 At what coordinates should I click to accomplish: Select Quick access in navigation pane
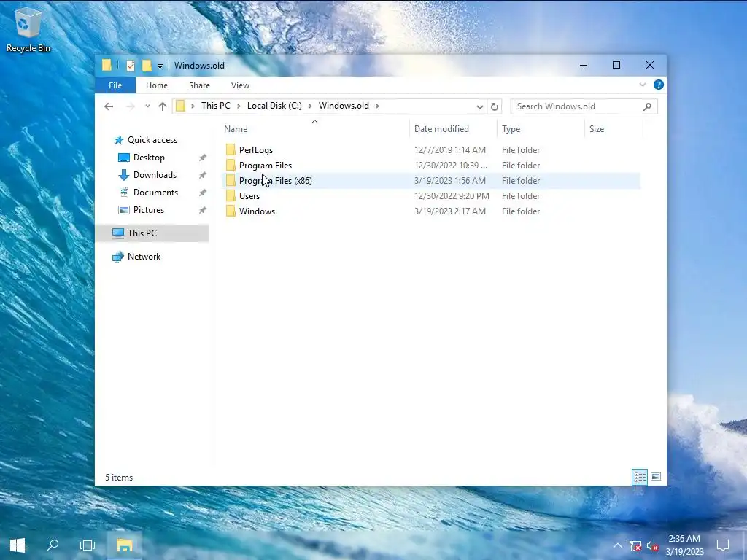point(152,140)
